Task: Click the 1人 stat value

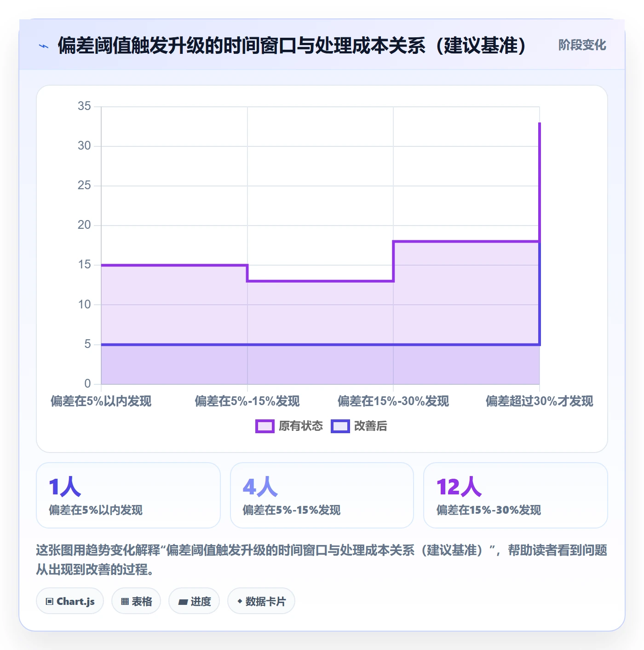Action: 65,487
